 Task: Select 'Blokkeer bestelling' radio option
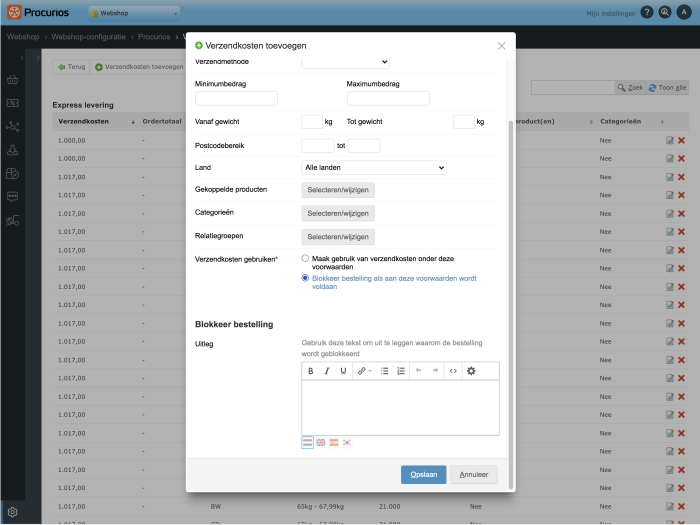point(305,278)
